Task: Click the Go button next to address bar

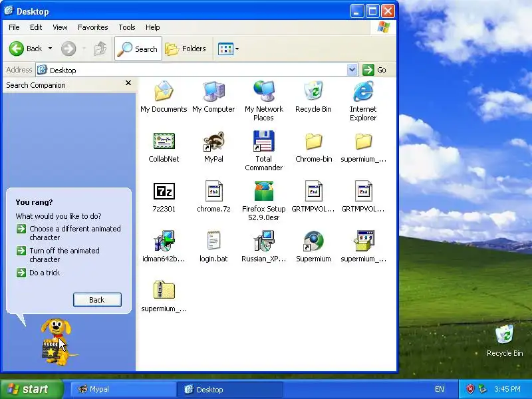Action: click(x=374, y=70)
